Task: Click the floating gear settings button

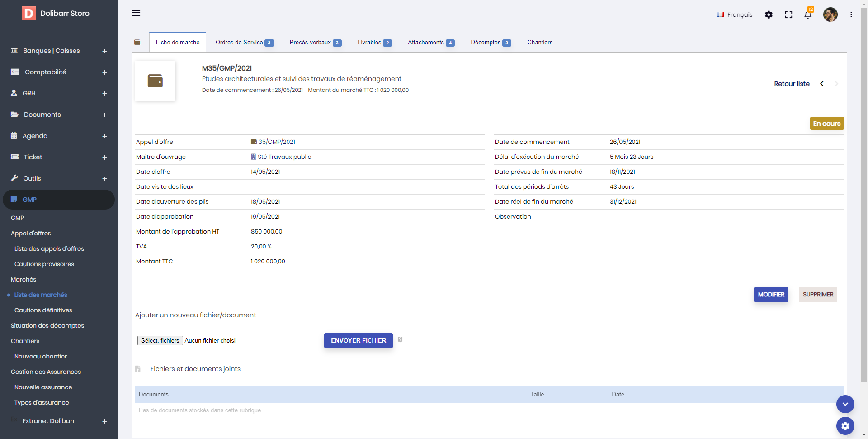Action: pos(845,426)
